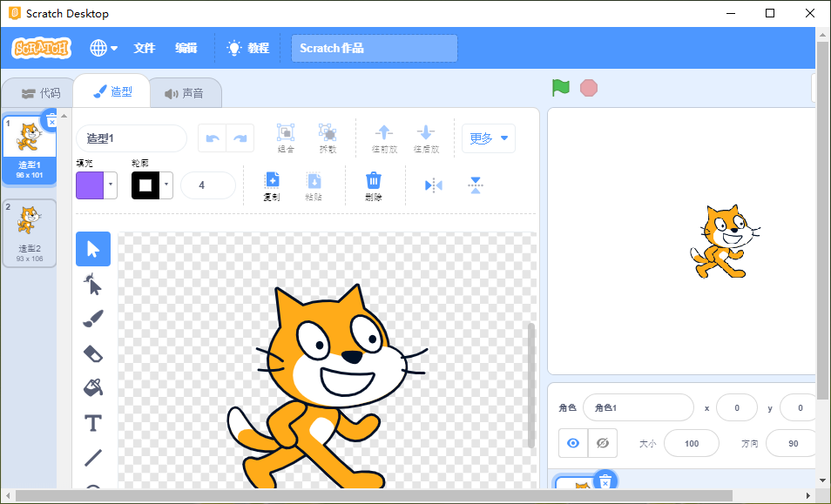The width and height of the screenshot is (831, 504).
Task: Click the x position field
Action: pos(737,407)
